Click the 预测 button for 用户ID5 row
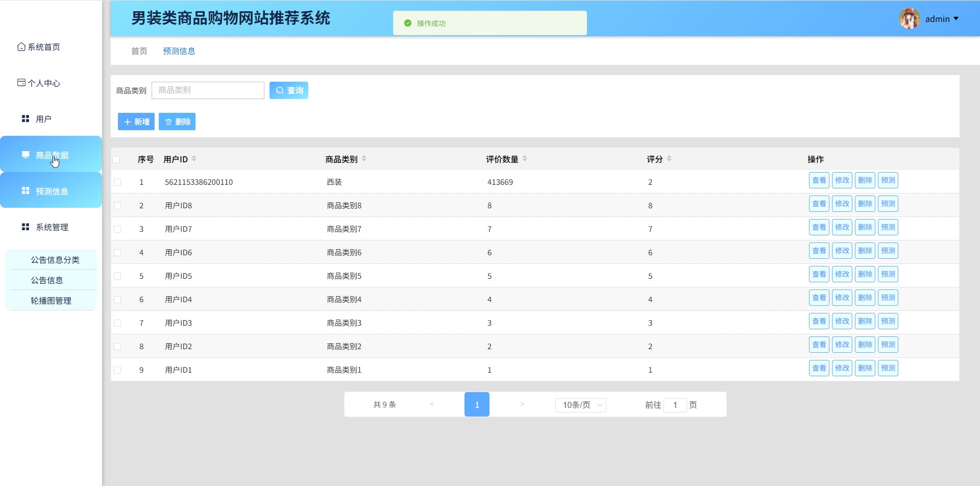Screen dimensions: 980x486 tap(888, 275)
